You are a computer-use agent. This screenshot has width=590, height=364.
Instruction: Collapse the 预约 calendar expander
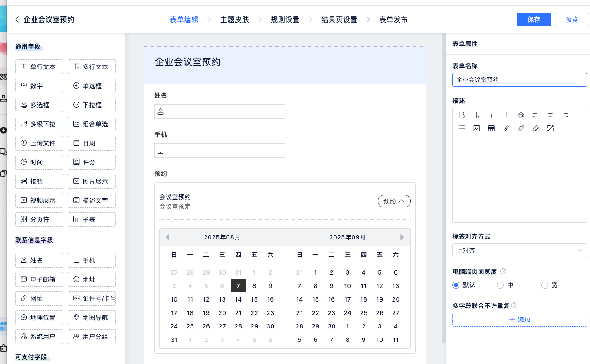(x=394, y=201)
